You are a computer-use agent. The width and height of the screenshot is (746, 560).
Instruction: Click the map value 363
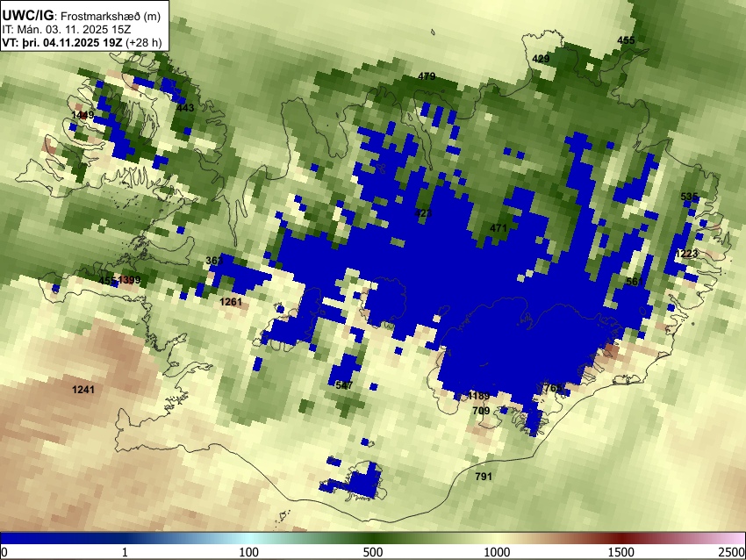pyautogui.click(x=214, y=261)
